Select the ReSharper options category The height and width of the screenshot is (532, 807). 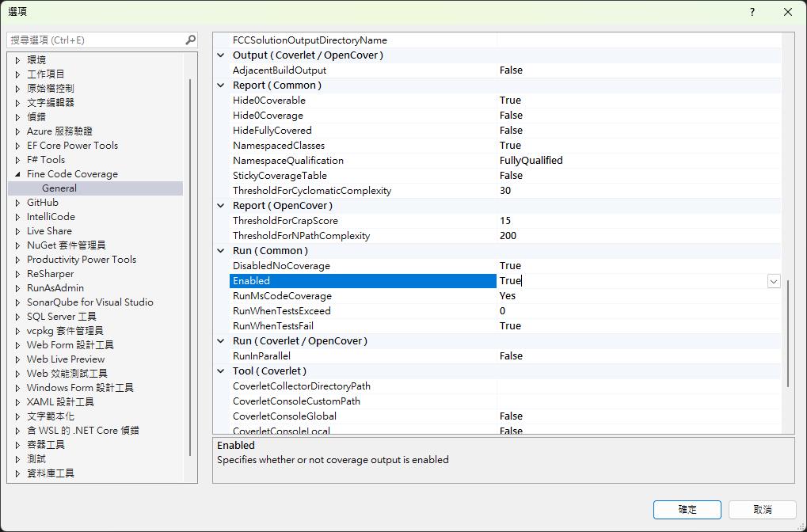click(x=50, y=274)
